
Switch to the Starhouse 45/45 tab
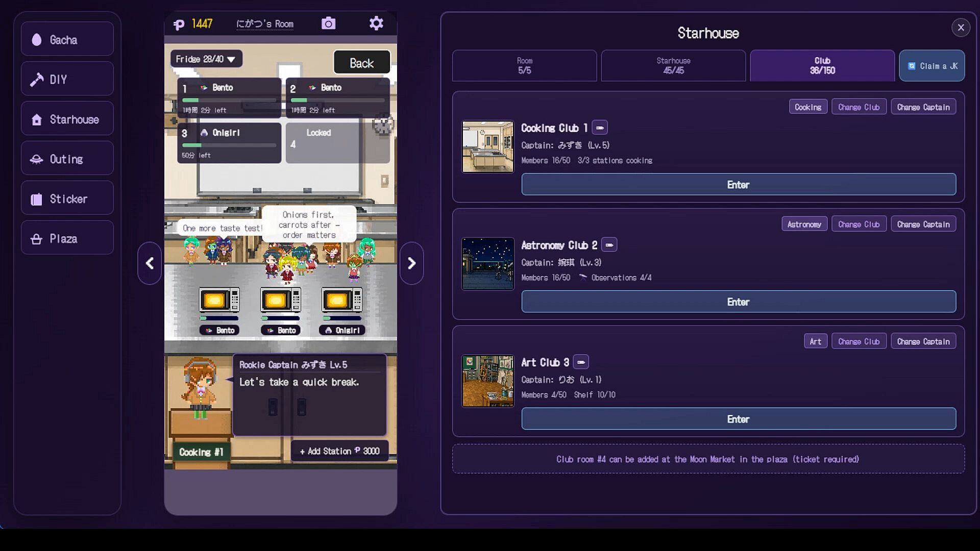pyautogui.click(x=673, y=66)
